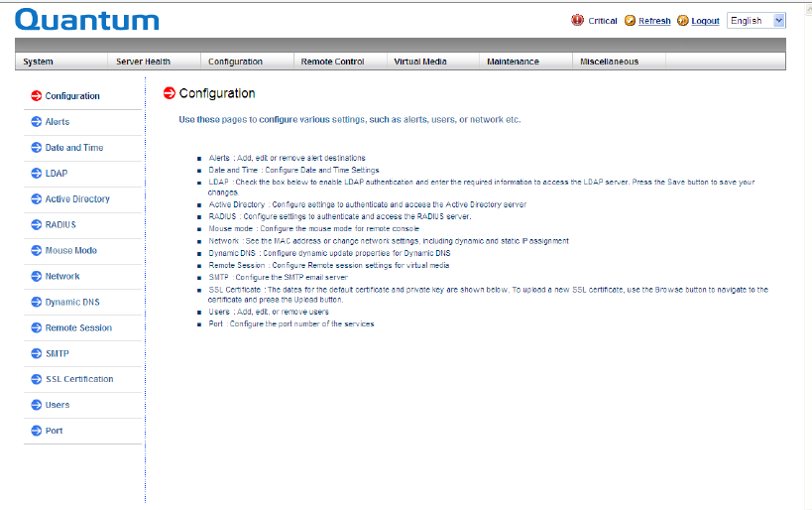Screen dimensions: 812x510
Task: Open the Server Health menu
Action: click(x=143, y=62)
